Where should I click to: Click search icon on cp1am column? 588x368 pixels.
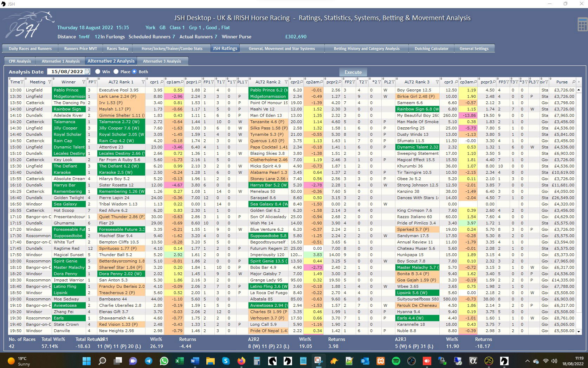coord(182,82)
